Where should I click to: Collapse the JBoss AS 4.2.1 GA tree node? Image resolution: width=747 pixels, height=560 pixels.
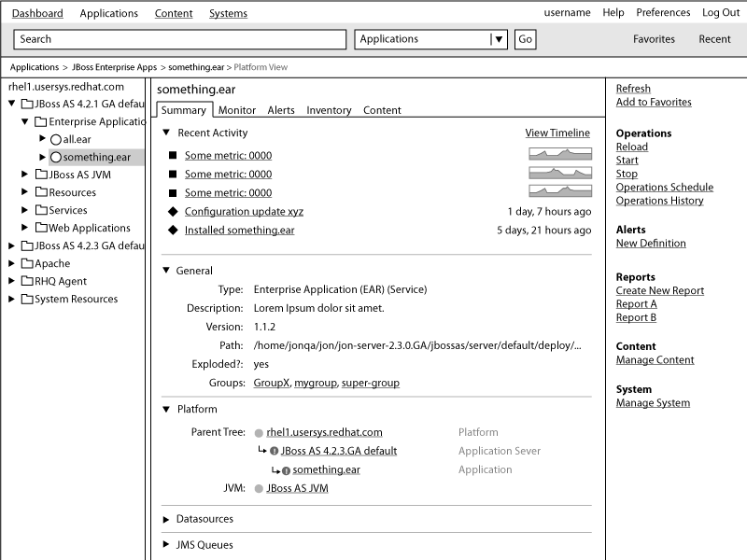12,103
